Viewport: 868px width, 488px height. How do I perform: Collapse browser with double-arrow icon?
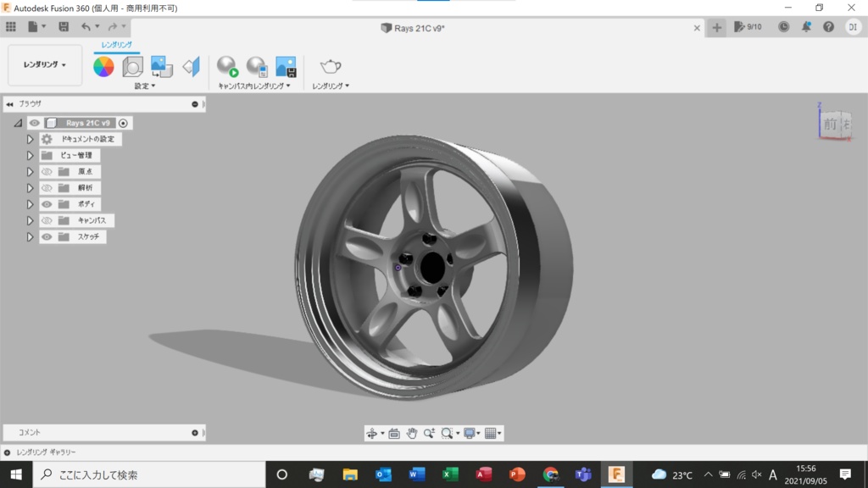9,104
